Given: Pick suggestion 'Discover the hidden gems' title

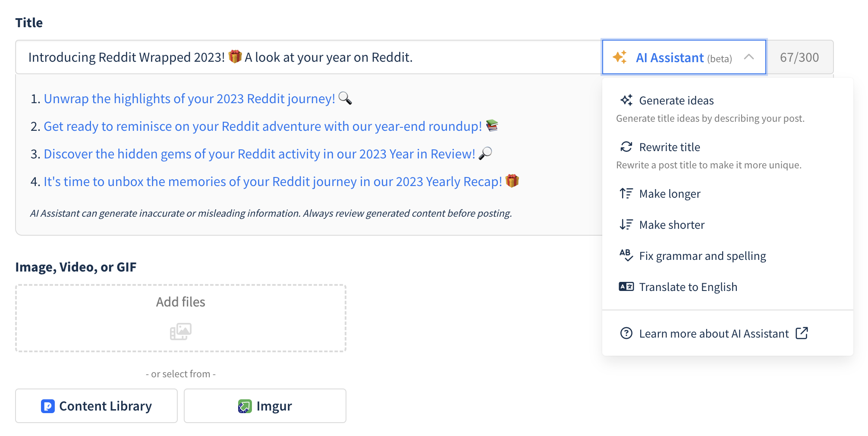Looking at the screenshot, I should click(259, 154).
